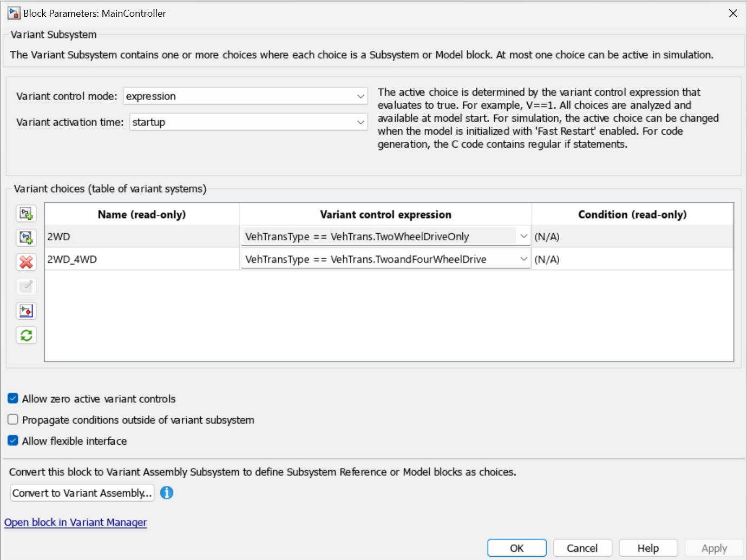Image resolution: width=747 pixels, height=560 pixels.
Task: Click the red X delete choice icon
Action: coord(26,262)
